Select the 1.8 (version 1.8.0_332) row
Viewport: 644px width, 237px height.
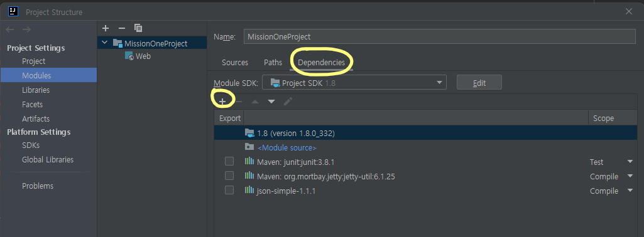click(425, 133)
